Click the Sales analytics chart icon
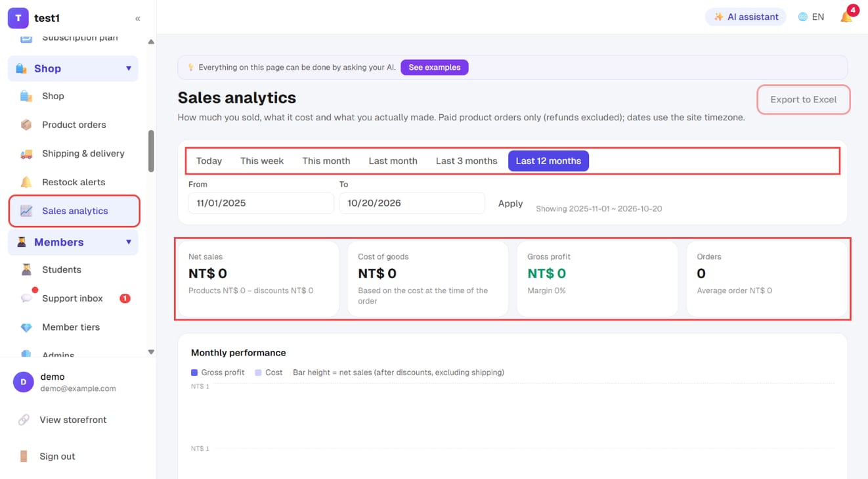Screen dimensions: 868x479 26,211
